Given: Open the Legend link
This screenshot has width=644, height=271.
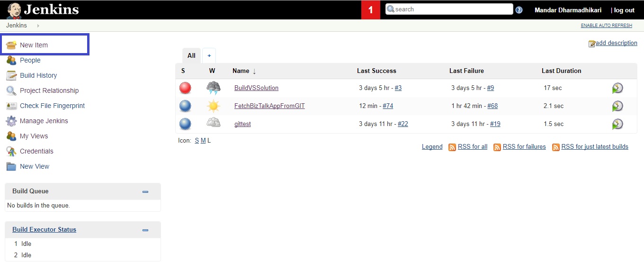Looking at the screenshot, I should pyautogui.click(x=432, y=147).
